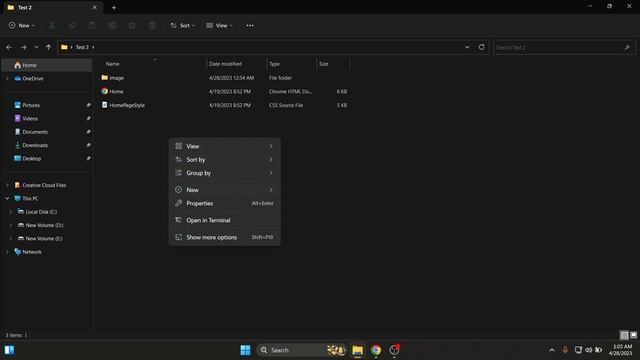This screenshot has height=360, width=640.
Task: Switch to details view icon in status bar
Action: (624, 335)
